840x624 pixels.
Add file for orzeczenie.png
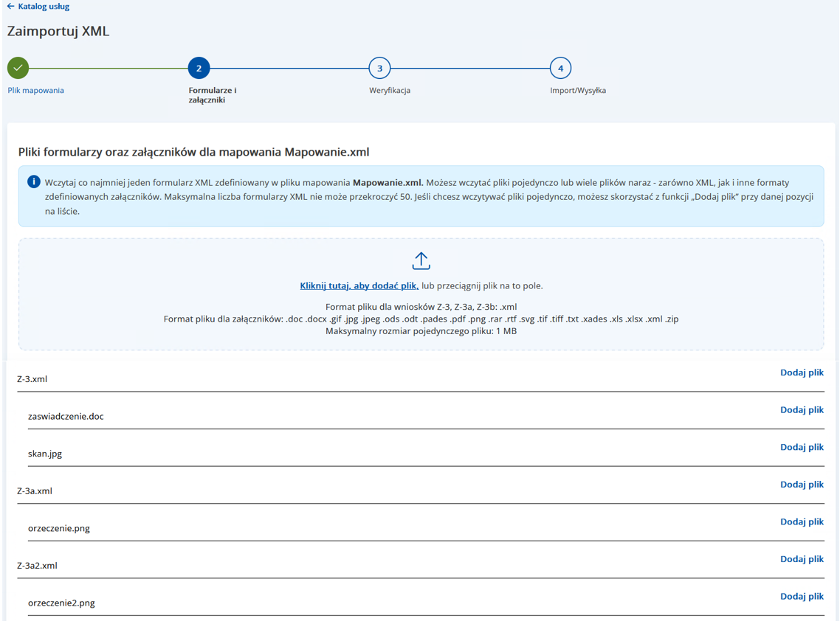click(802, 521)
